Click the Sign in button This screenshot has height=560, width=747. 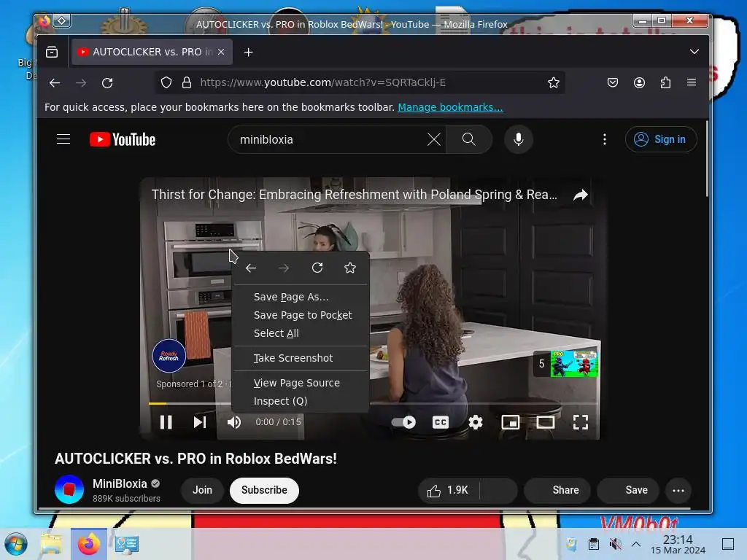661,139
